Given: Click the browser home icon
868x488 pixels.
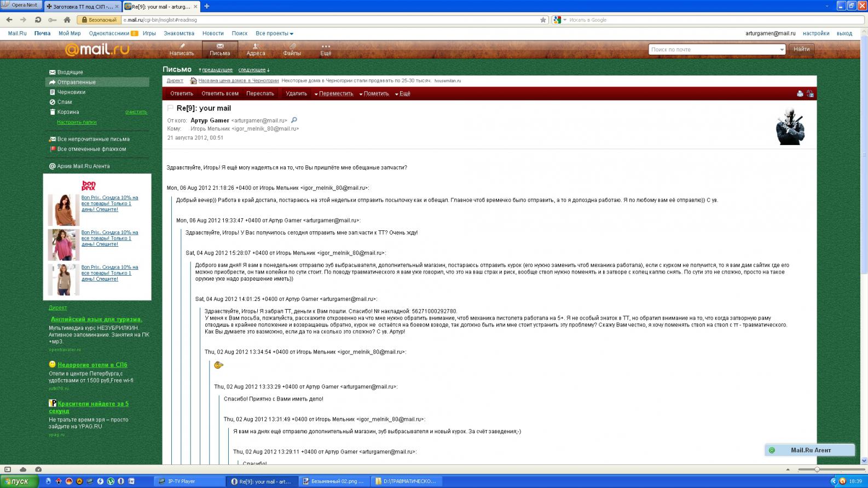Looking at the screenshot, I should pos(67,20).
